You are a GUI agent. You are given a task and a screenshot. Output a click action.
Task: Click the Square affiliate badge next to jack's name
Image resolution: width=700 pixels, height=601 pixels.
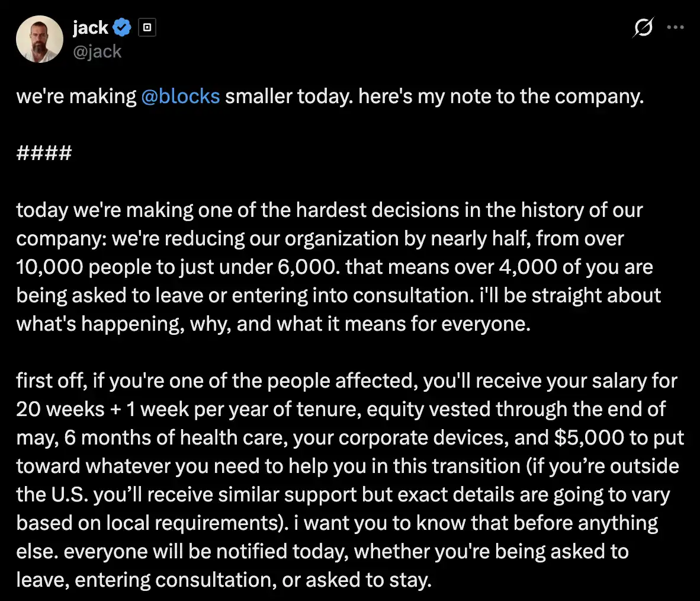coord(146,27)
